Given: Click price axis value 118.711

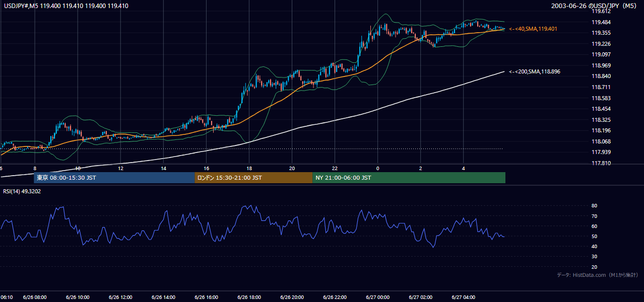Looking at the screenshot, I should [x=602, y=87].
